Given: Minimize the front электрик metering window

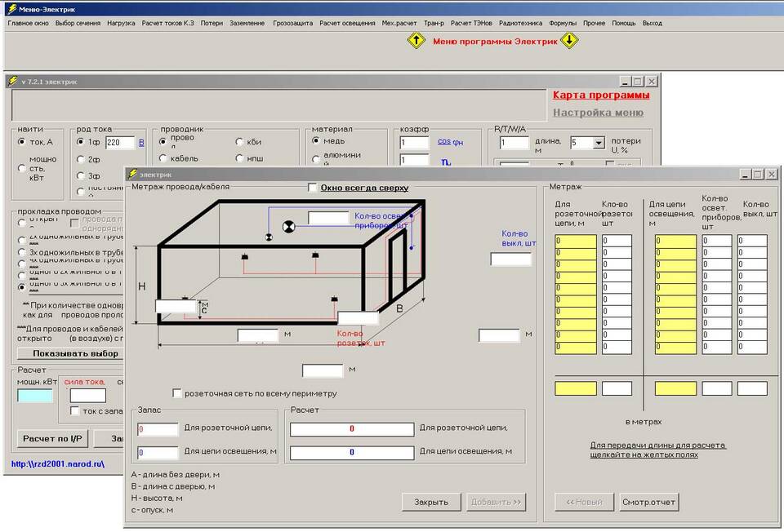Looking at the screenshot, I should pos(746,175).
